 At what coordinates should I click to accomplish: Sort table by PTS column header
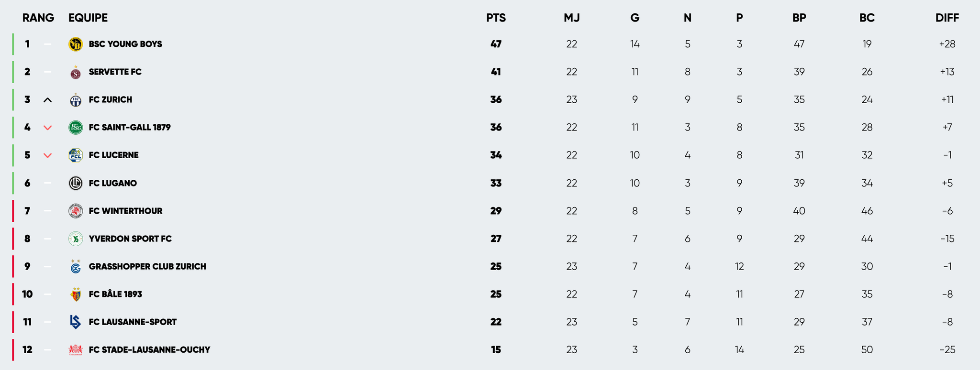click(x=496, y=18)
